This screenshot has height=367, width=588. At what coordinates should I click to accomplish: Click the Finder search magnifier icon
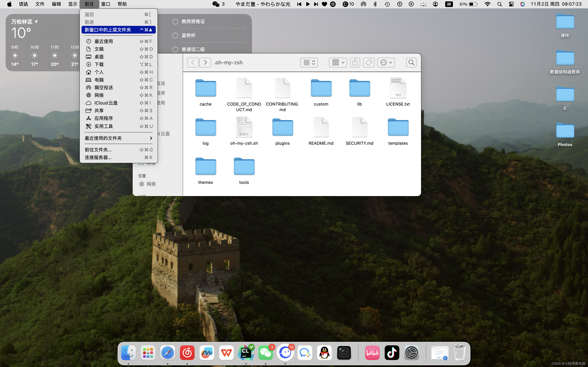411,62
